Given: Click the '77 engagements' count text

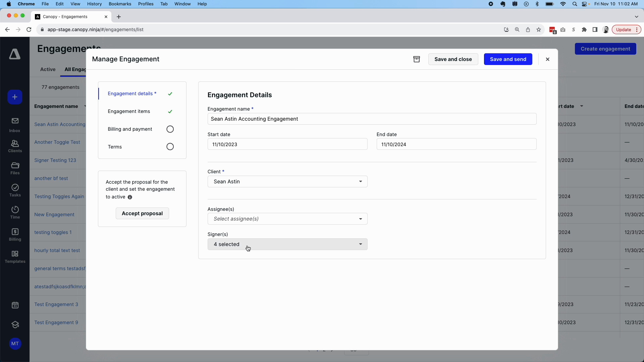Looking at the screenshot, I should pos(60,87).
